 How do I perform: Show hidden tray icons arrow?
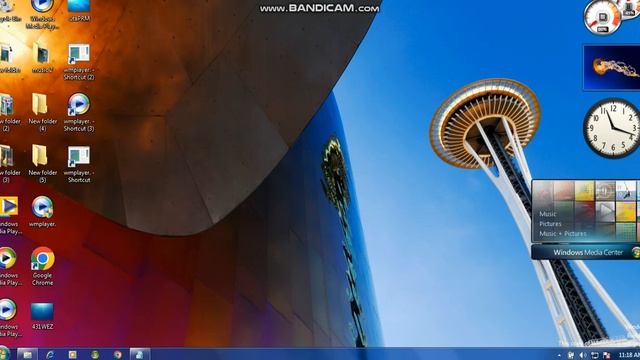coord(559,356)
